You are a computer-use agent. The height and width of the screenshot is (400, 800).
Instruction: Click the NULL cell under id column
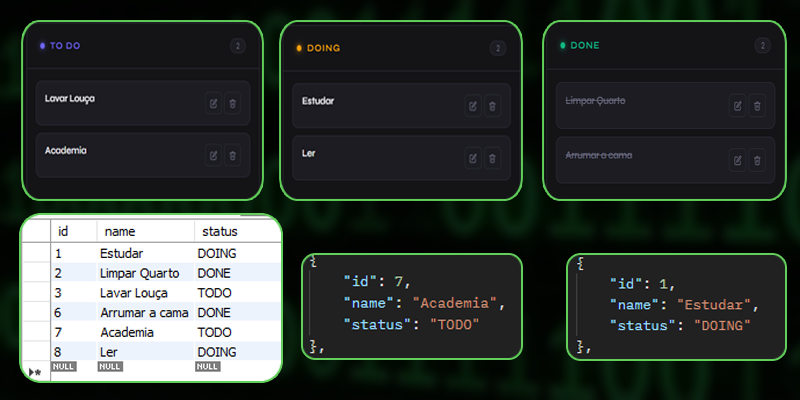64,366
